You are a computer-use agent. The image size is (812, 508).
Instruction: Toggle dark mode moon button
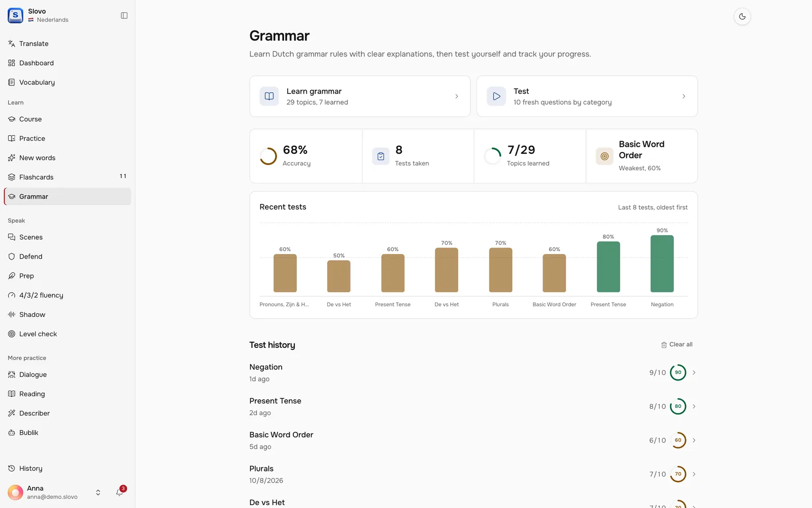[742, 16]
